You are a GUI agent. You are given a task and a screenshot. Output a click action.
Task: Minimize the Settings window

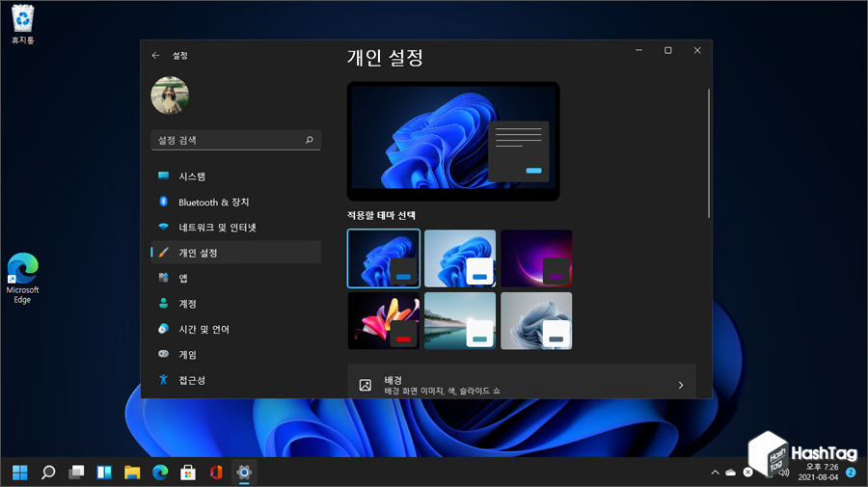tap(638, 50)
